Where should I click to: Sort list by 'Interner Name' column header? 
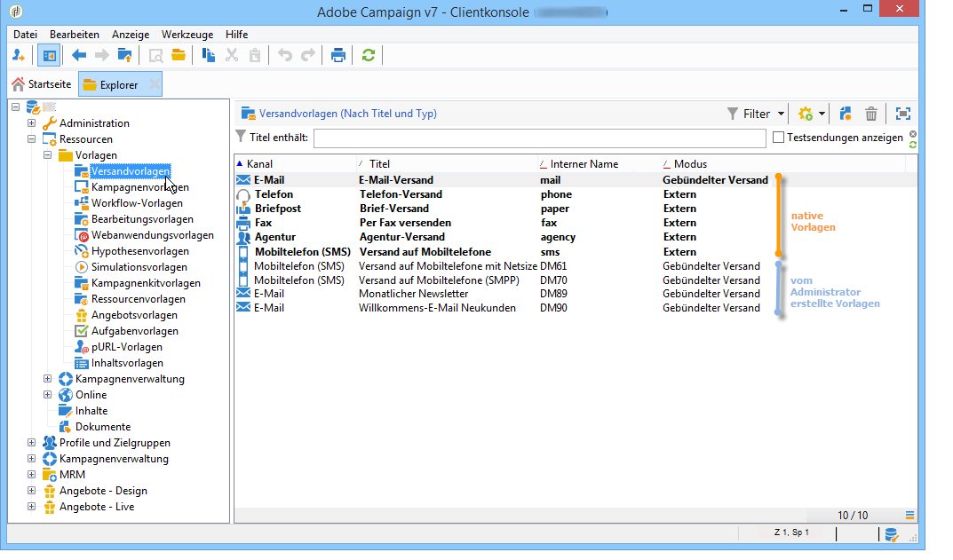(x=584, y=164)
